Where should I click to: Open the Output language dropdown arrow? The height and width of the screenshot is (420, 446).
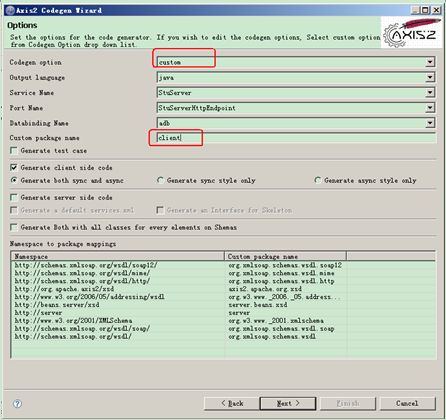tap(430, 77)
